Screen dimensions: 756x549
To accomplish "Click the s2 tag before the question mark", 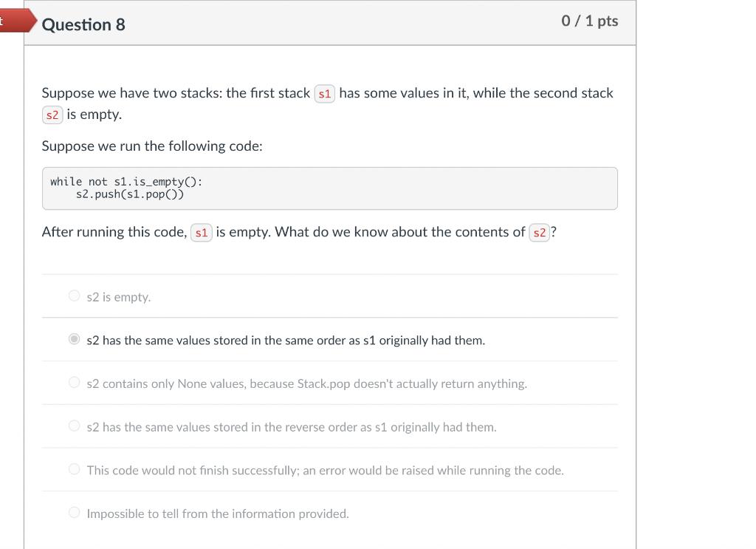I will pyautogui.click(x=540, y=233).
